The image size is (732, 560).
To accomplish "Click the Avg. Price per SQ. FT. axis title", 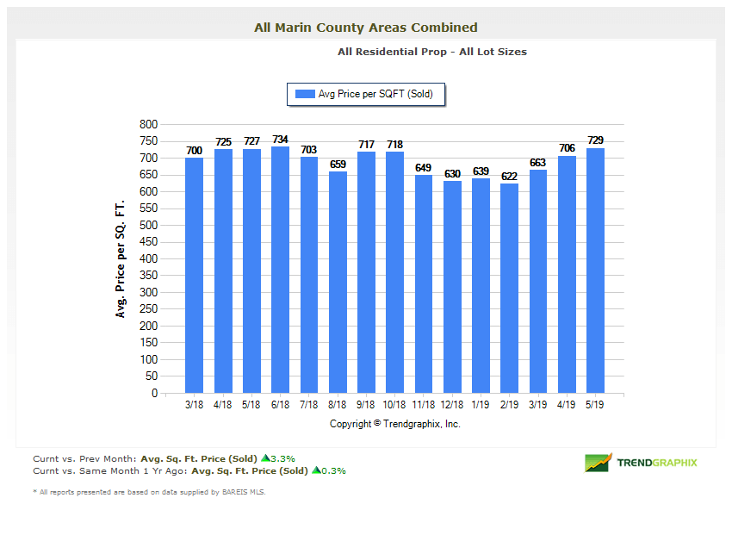I will 121,258.
